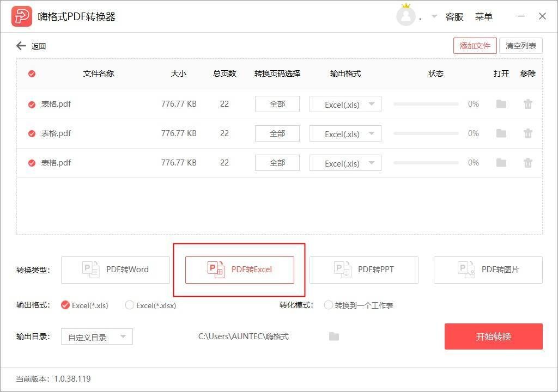This screenshot has height=392, width=558.
Task: Select the PDF转Excel conversion type
Action: click(x=240, y=270)
